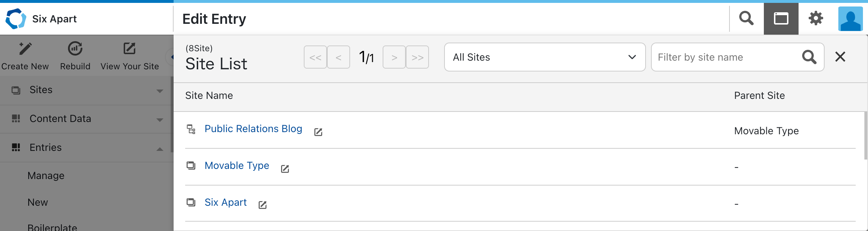The height and width of the screenshot is (231, 868).
Task: Click edit icon next to Movable Type
Action: 285,169
